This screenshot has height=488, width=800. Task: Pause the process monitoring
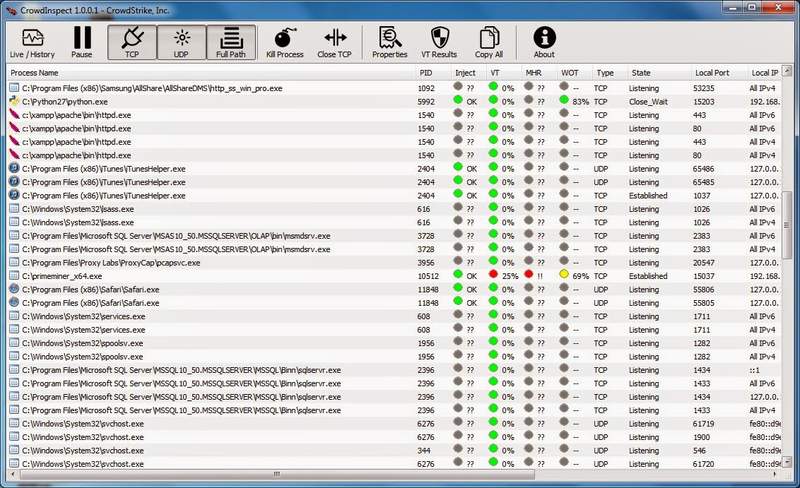[82, 43]
